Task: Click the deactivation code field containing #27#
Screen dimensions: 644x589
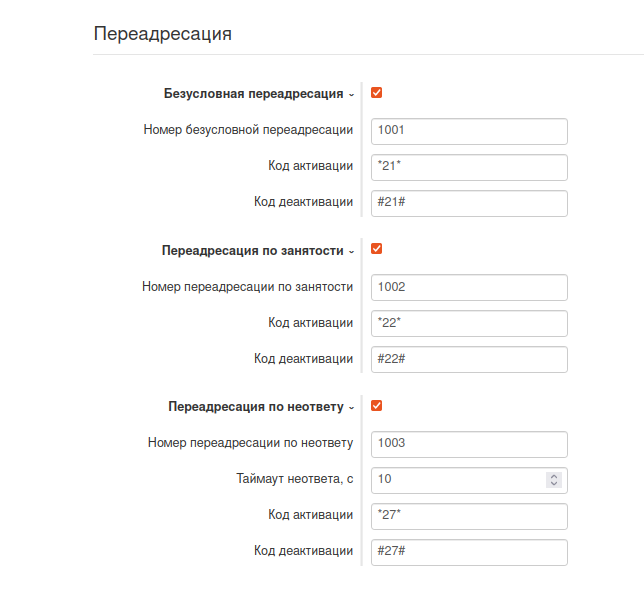Action: [x=468, y=552]
